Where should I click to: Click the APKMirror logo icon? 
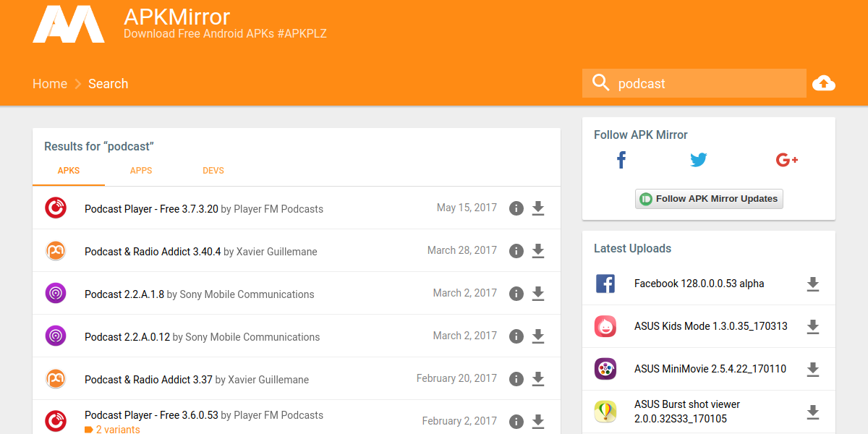click(69, 23)
